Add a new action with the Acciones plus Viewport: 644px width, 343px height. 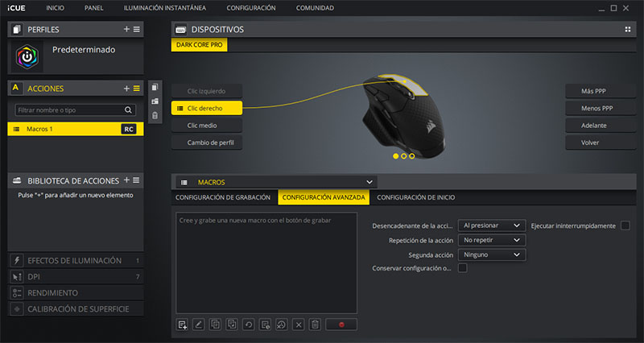(126, 89)
